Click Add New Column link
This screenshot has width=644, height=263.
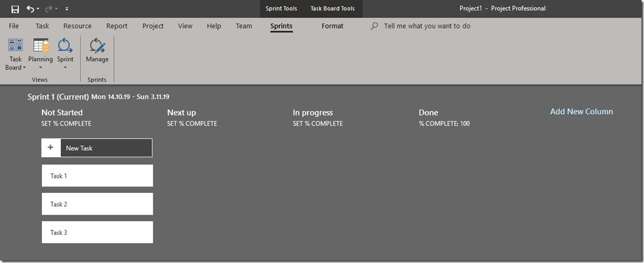coord(581,111)
